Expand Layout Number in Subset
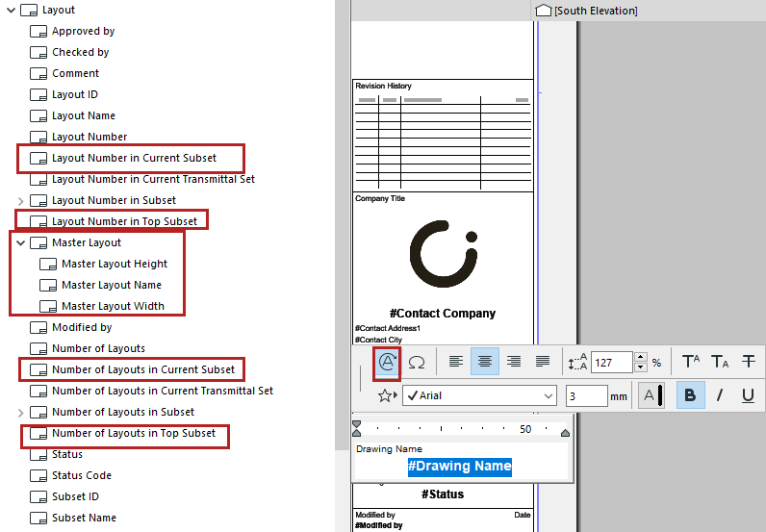766x532 pixels. (20, 201)
